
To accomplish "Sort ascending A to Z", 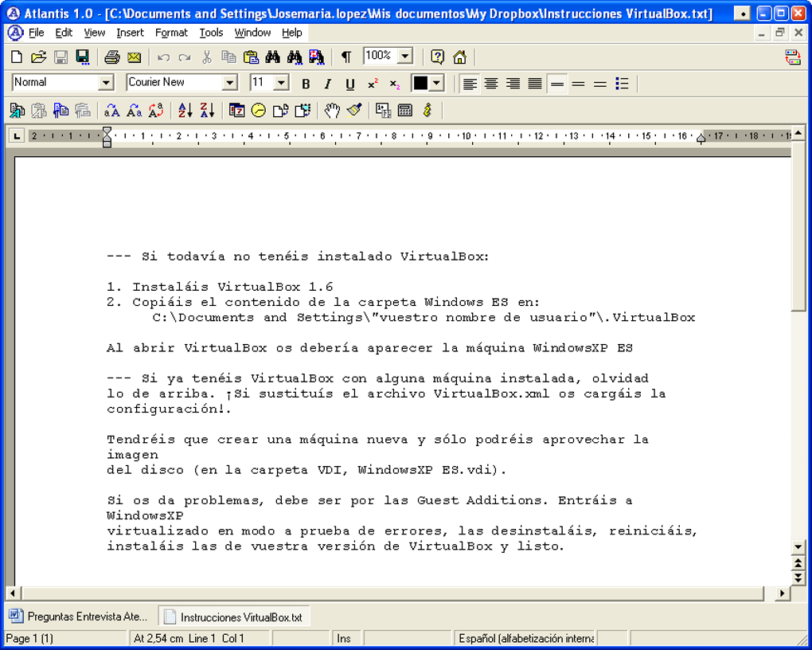I will [185, 110].
